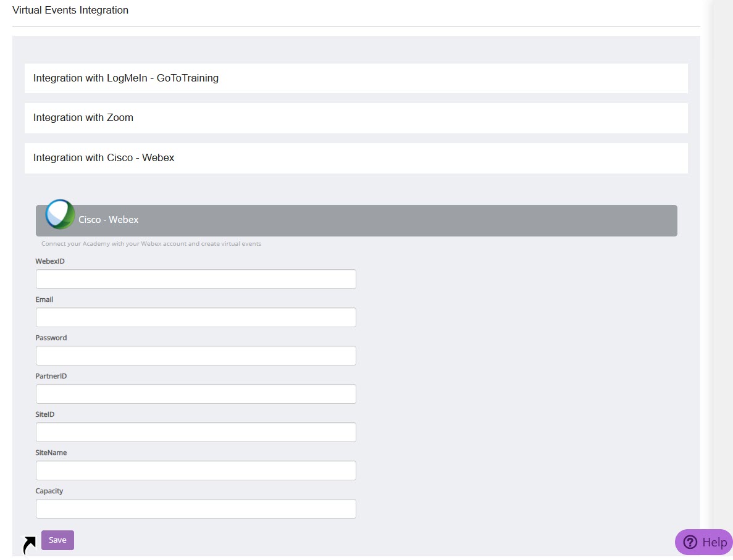Image resolution: width=733 pixels, height=560 pixels.
Task: Click the Capacity field label
Action: [49, 491]
